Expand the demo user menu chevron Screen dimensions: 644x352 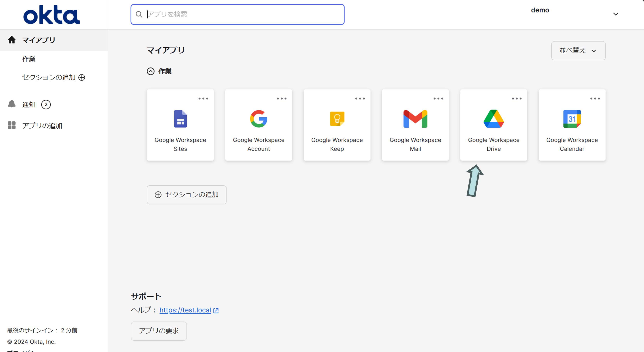615,14
